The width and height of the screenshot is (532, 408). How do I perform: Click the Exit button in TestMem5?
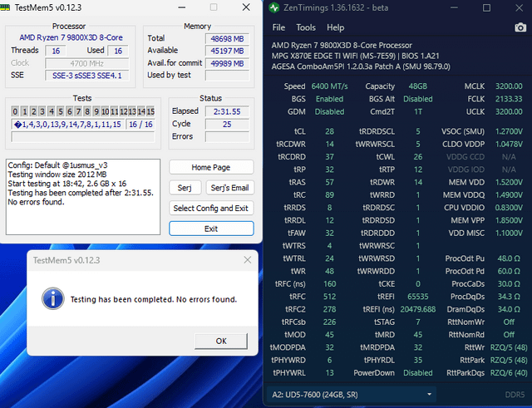point(211,229)
